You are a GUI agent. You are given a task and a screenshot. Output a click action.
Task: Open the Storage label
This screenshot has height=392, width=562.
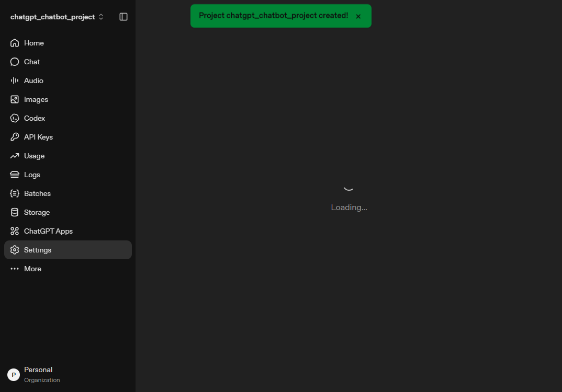coord(37,212)
